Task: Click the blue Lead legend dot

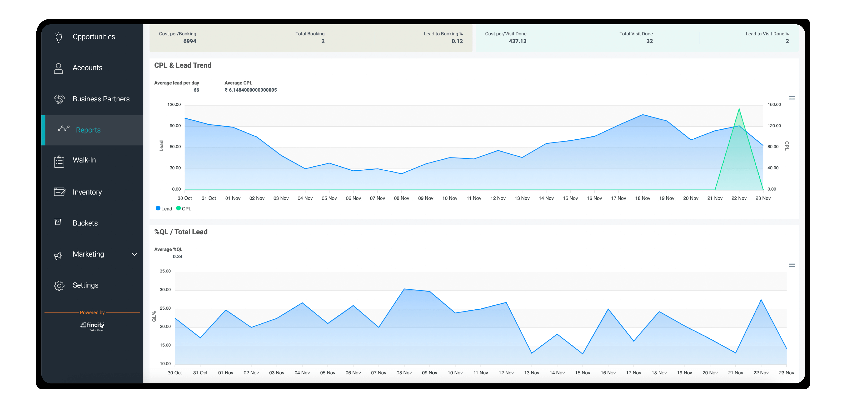Action: click(x=158, y=208)
